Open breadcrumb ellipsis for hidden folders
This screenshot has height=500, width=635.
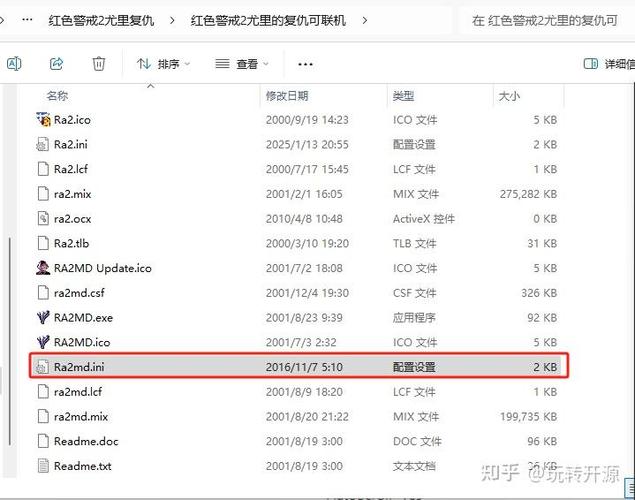tap(27, 19)
